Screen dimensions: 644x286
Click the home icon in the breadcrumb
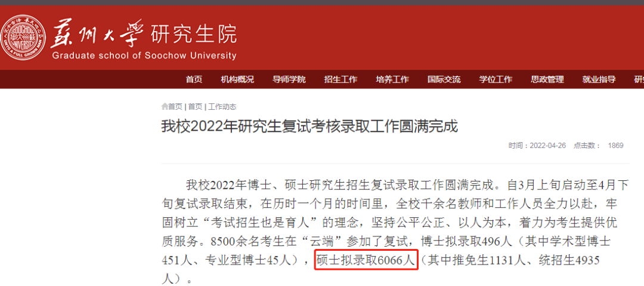[165, 107]
